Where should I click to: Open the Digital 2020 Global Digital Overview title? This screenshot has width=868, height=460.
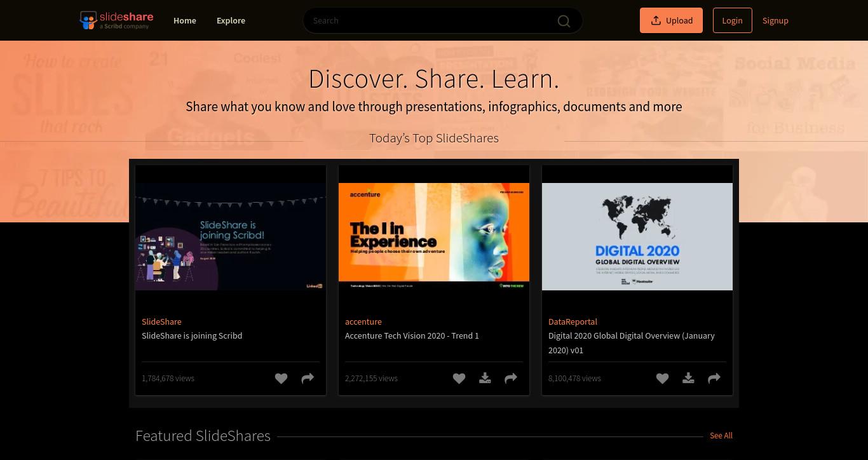point(632,342)
